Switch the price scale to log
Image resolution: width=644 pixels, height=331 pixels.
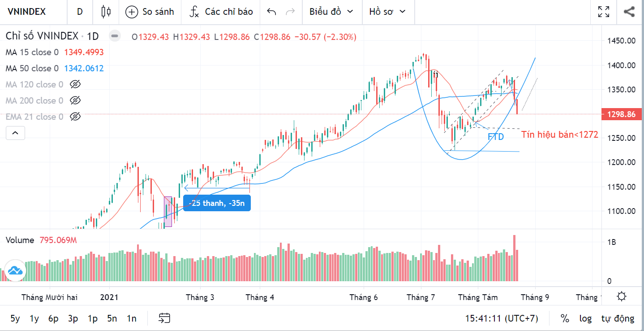tap(585, 318)
